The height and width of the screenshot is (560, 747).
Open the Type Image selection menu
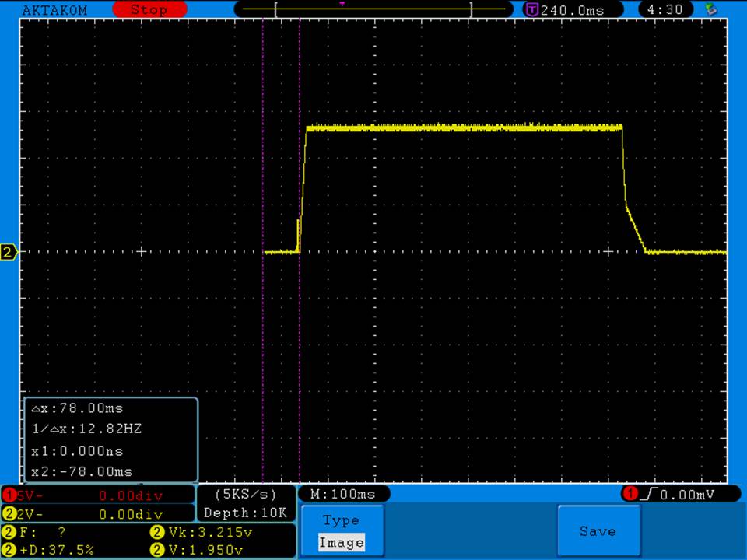(342, 531)
